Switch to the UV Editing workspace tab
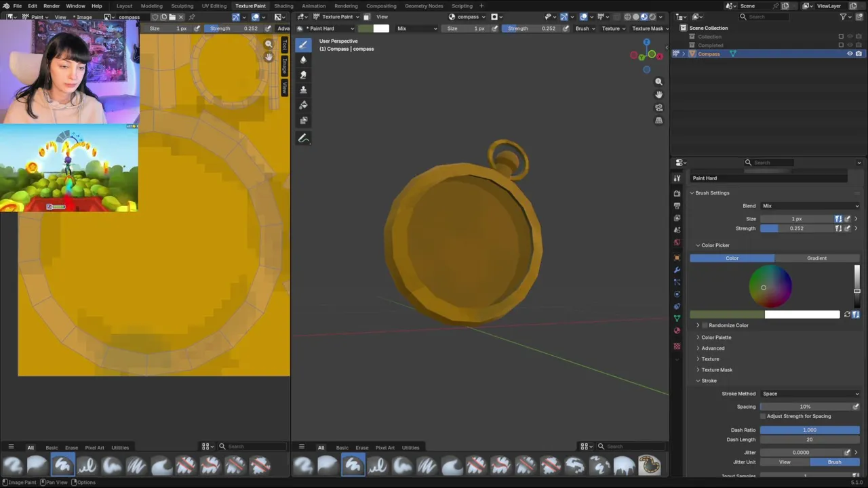868x488 pixels. point(214,6)
